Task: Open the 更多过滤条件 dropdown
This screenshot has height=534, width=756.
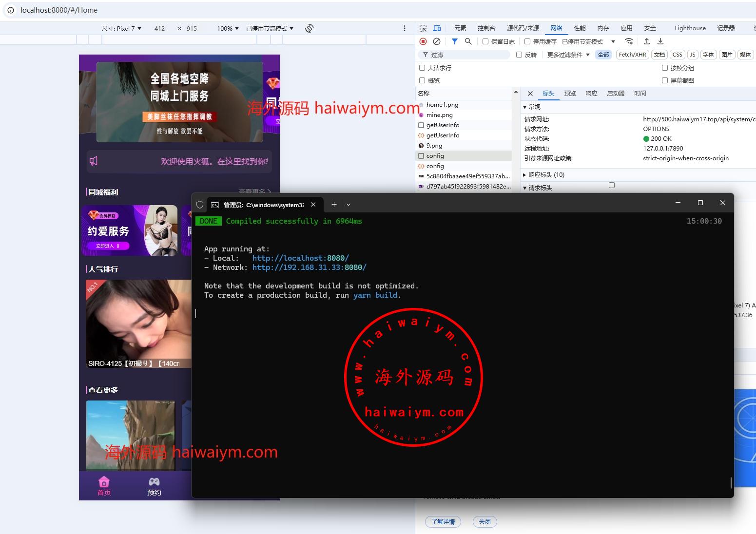Action: 568,55
